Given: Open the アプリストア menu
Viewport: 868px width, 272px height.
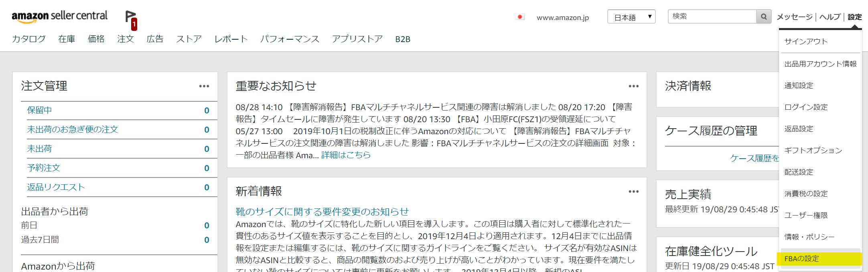Looking at the screenshot, I should coord(357,39).
